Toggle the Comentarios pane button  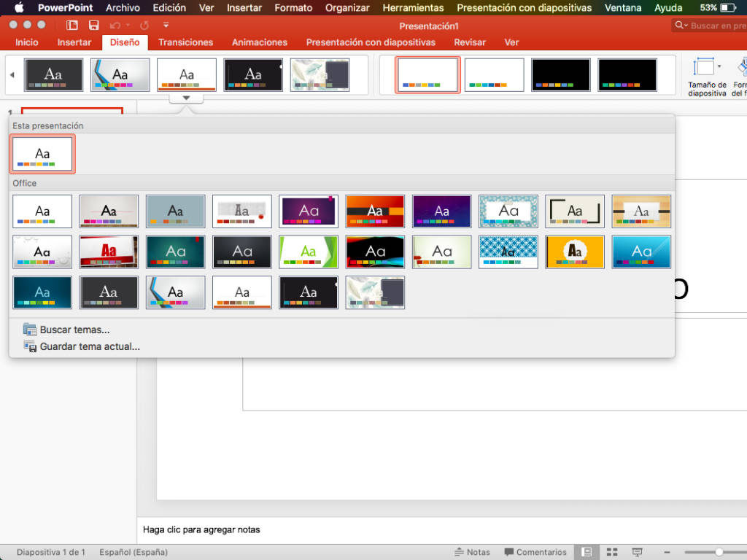(535, 552)
